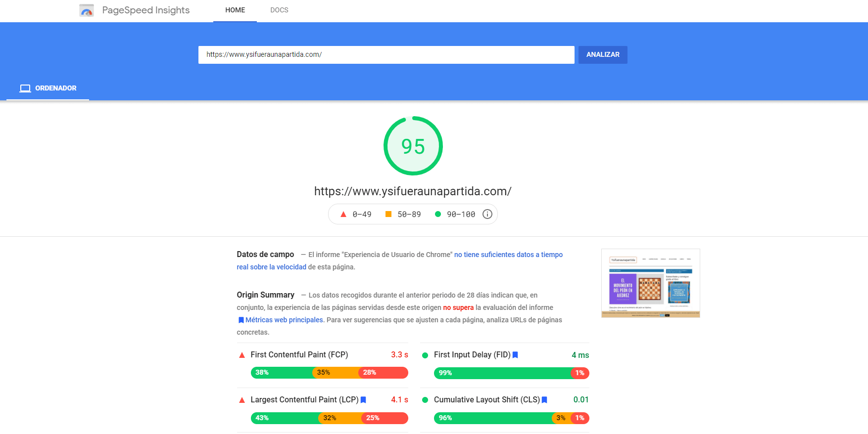Click the green status dot next to CLS
868x434 pixels.
click(x=425, y=400)
